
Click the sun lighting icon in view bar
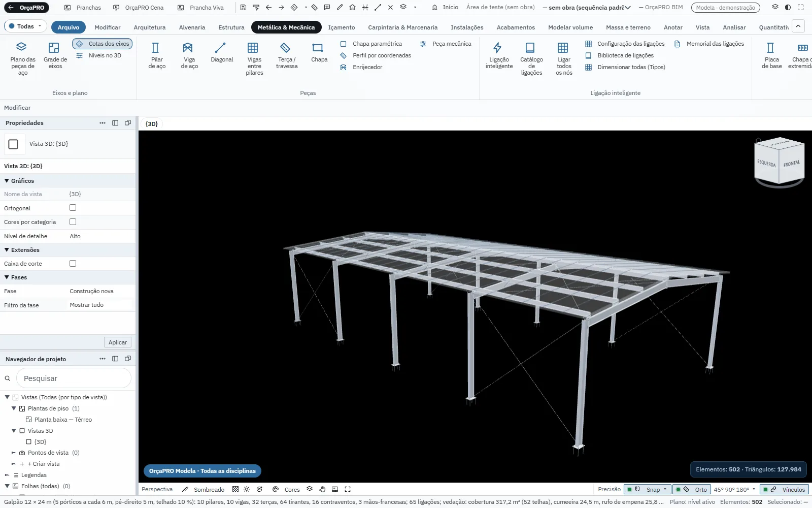pyautogui.click(x=247, y=489)
